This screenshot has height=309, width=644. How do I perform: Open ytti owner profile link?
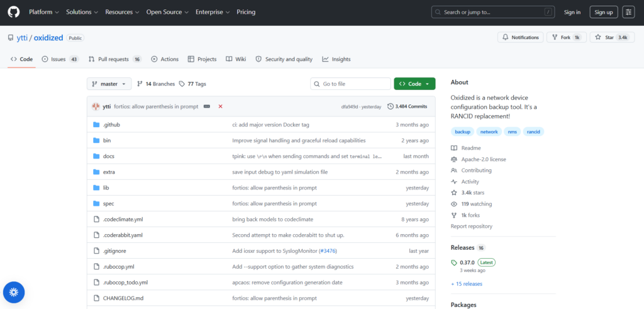pos(22,38)
